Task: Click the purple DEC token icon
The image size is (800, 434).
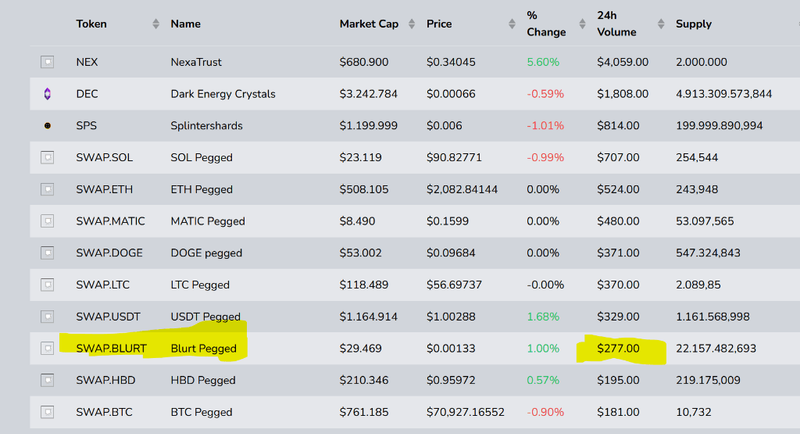Action: tap(47, 94)
